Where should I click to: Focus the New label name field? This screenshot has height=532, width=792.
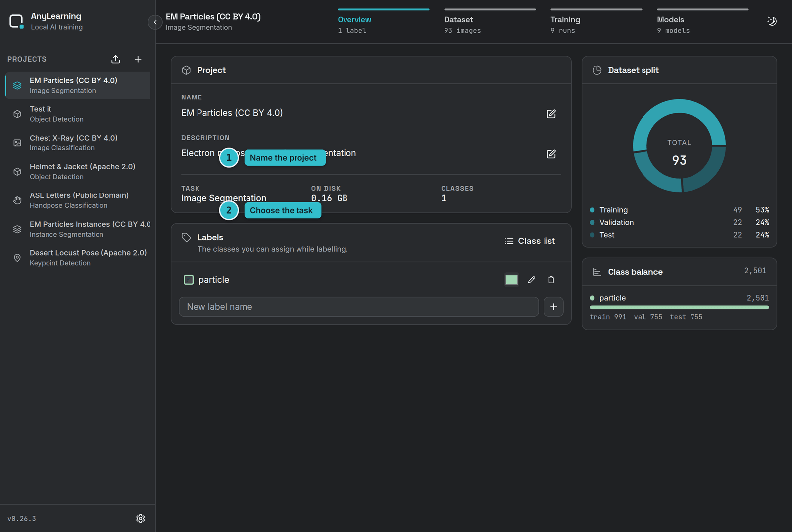coord(358,307)
